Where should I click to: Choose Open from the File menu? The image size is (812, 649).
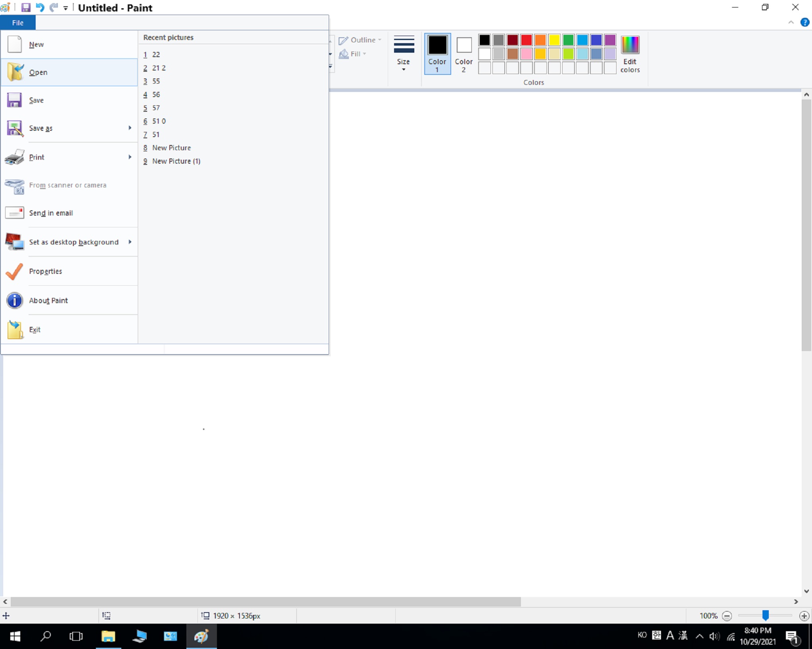[x=69, y=72]
